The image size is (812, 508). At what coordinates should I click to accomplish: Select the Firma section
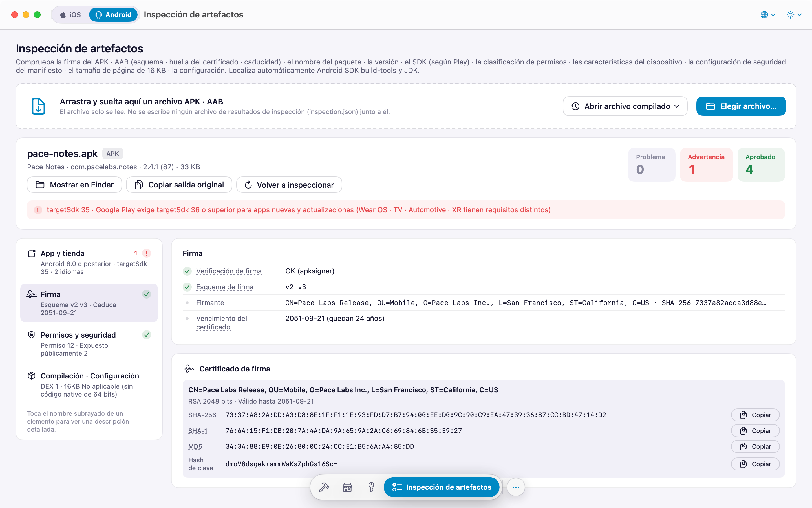(x=89, y=303)
